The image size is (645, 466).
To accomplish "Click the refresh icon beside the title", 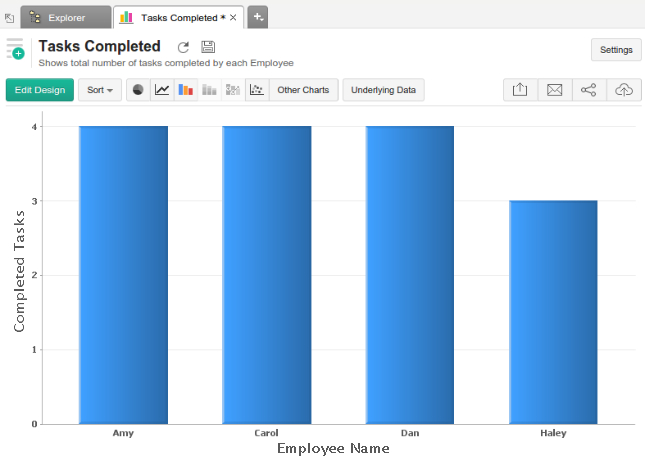I will click(183, 47).
